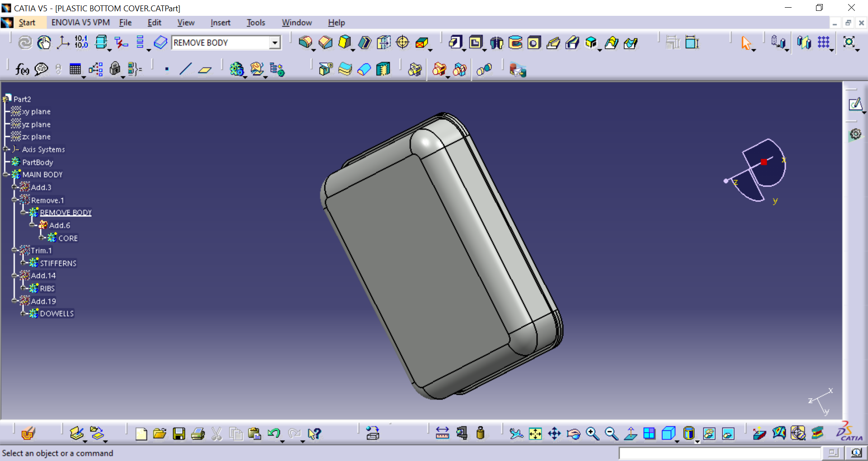Expand the CORE body node

(x=42, y=238)
